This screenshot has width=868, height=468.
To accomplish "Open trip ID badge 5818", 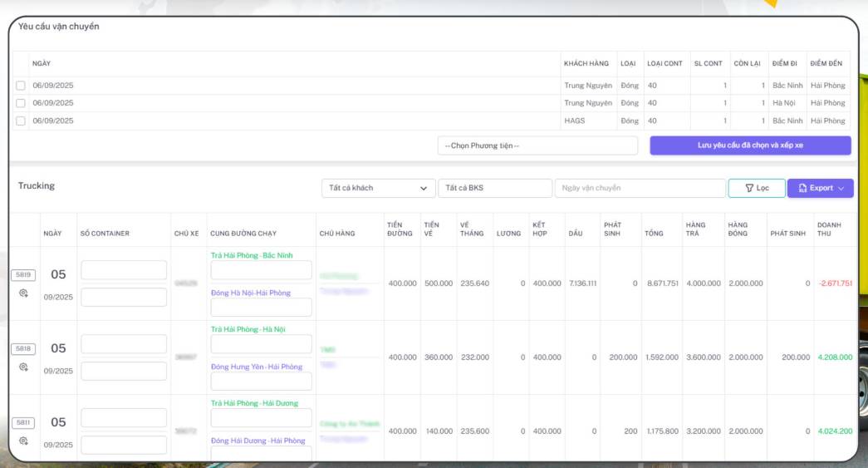I will coord(23,349).
